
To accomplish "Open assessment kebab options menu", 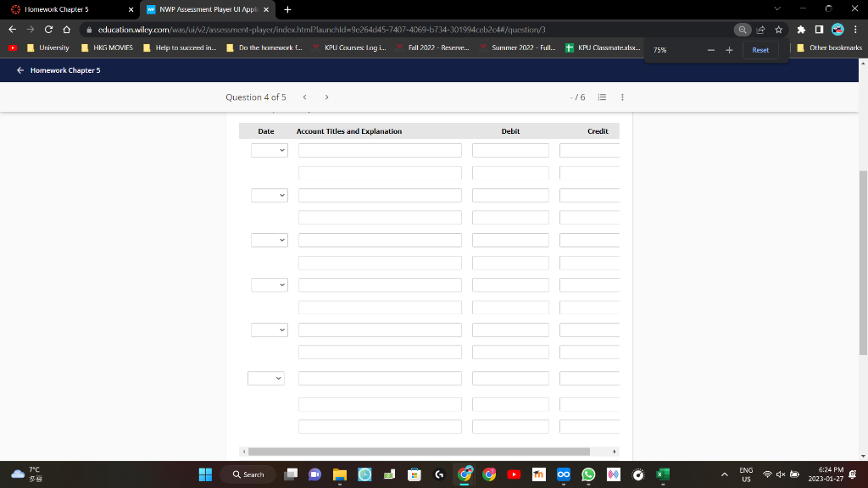I will pyautogui.click(x=622, y=97).
